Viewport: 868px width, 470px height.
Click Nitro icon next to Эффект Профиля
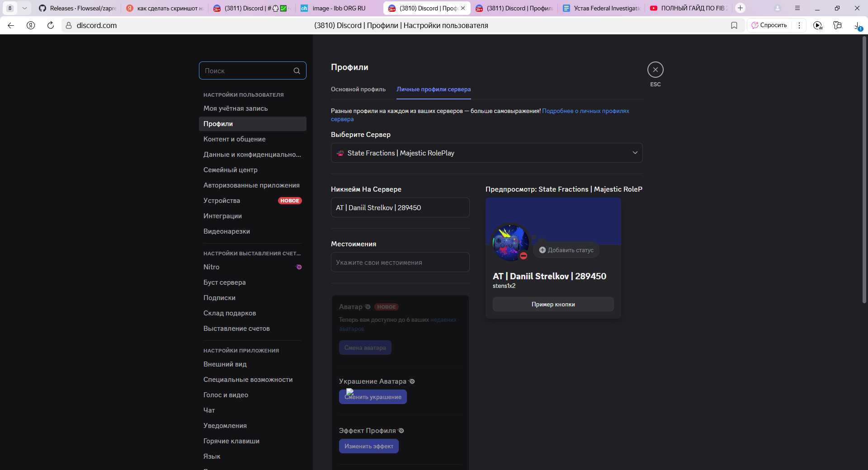(x=401, y=431)
